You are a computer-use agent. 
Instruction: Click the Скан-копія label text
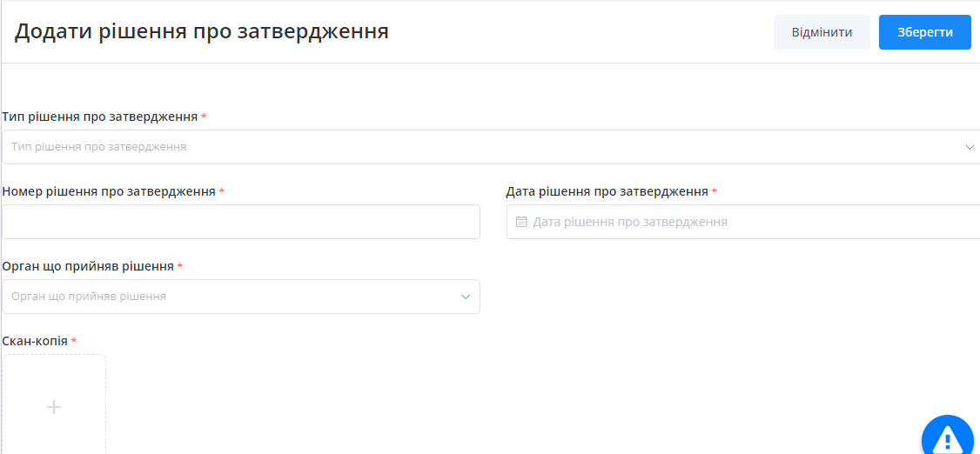pyautogui.click(x=35, y=341)
